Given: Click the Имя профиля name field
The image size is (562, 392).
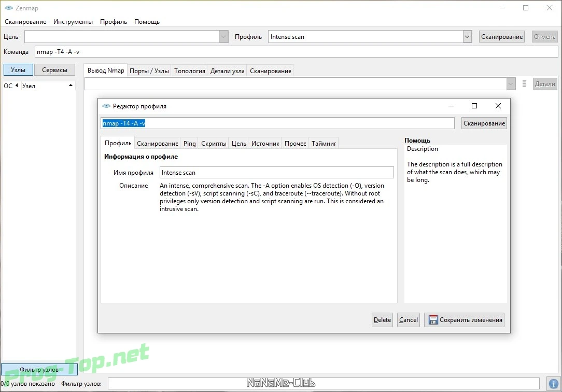Looking at the screenshot, I should click(277, 172).
